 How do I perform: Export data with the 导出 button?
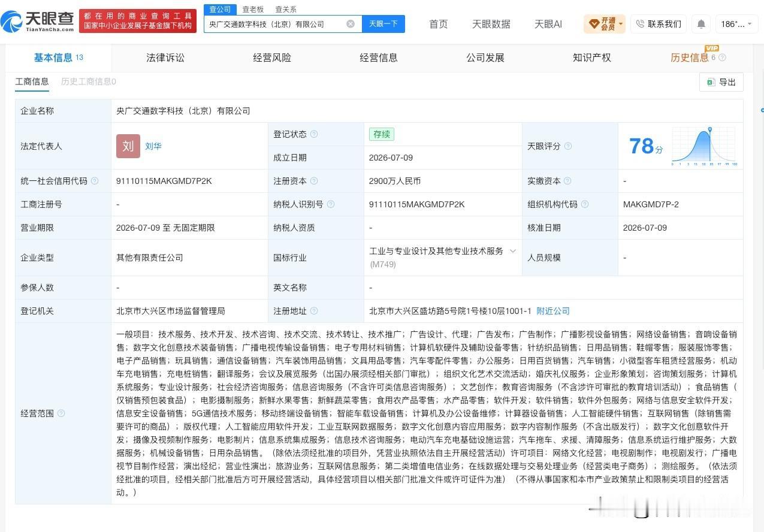click(721, 82)
